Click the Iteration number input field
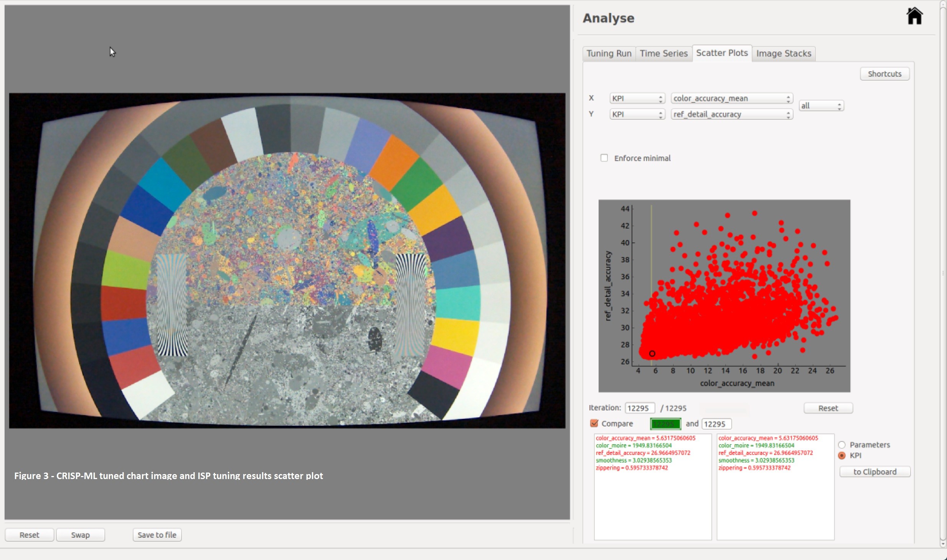 click(x=639, y=408)
